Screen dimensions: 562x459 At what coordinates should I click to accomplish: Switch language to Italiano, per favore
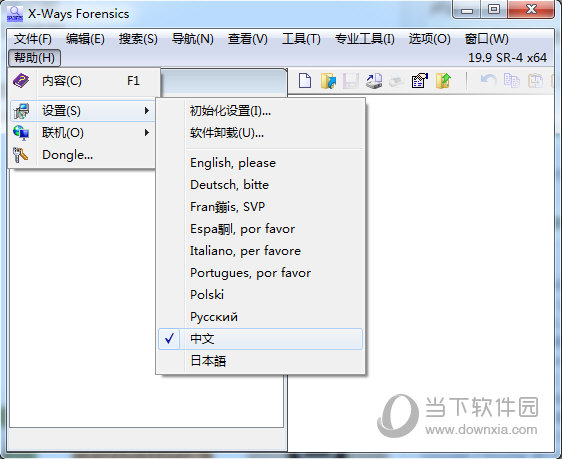261,251
